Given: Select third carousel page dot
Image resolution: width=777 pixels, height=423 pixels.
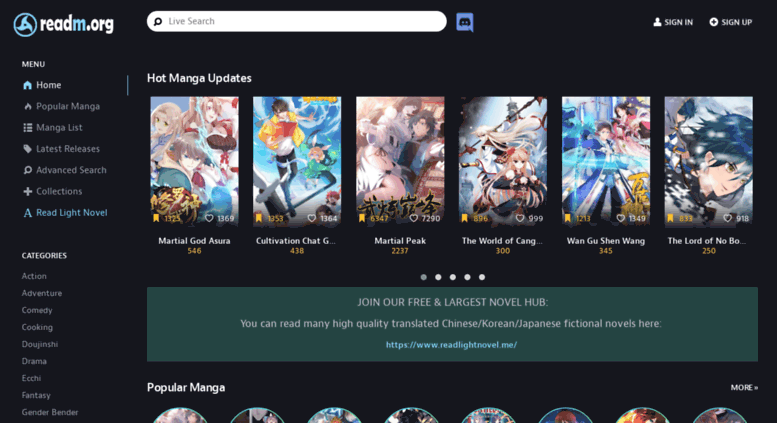Looking at the screenshot, I should tap(453, 277).
